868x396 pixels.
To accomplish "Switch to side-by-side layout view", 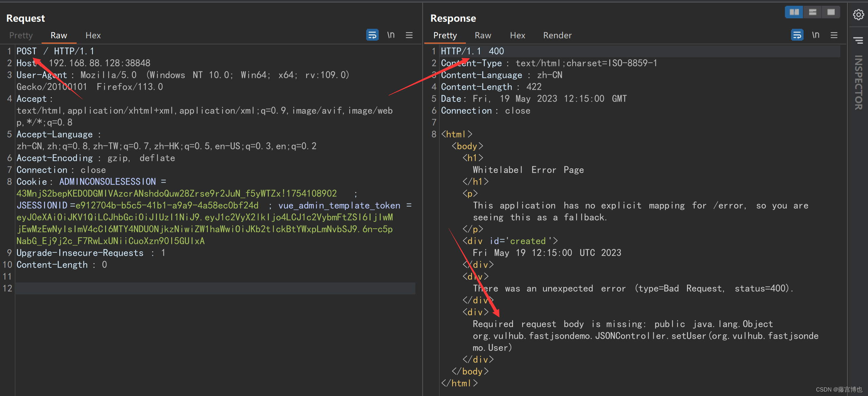I will coord(794,12).
